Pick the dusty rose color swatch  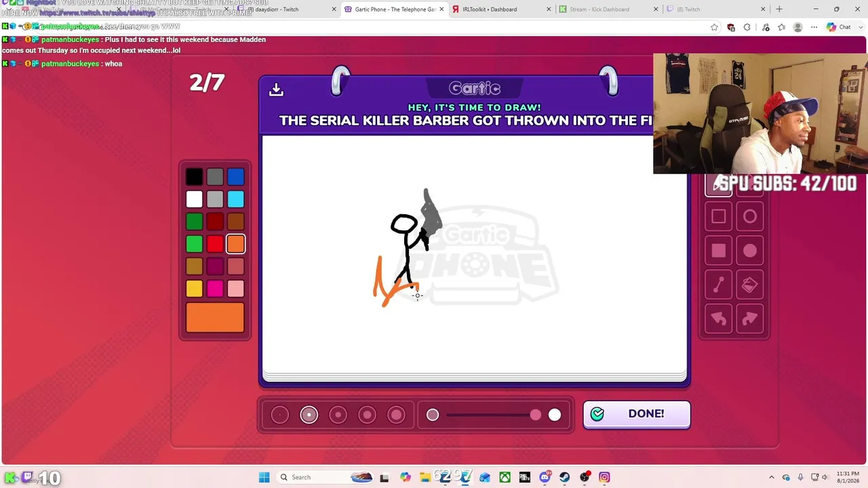pos(236,266)
